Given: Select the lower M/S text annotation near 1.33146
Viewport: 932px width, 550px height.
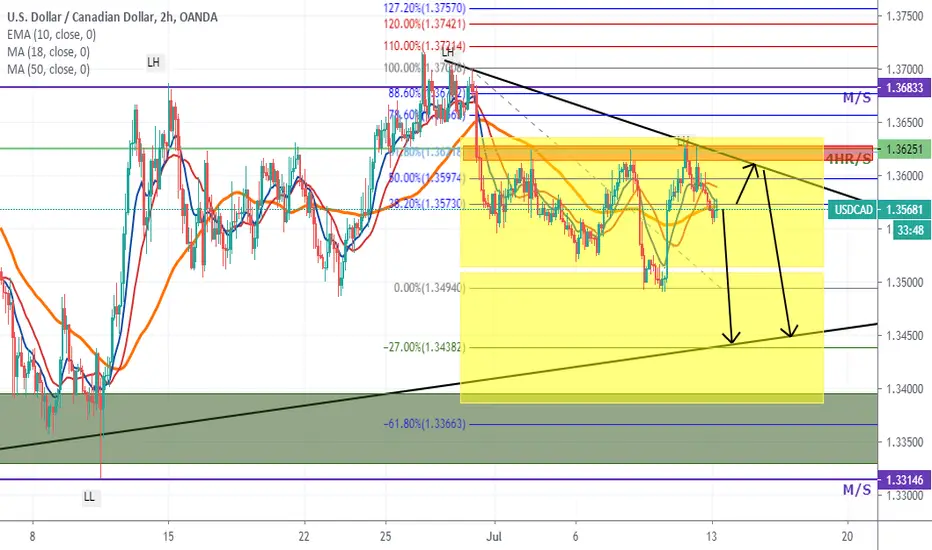Looking at the screenshot, I should click(x=857, y=490).
